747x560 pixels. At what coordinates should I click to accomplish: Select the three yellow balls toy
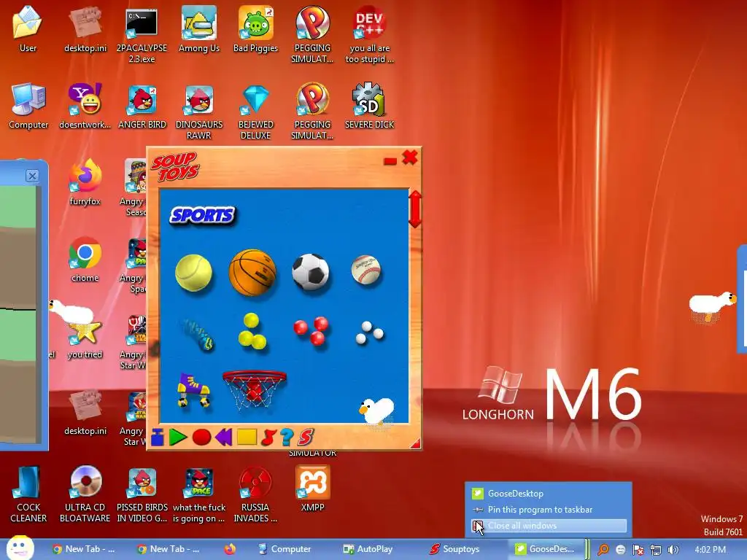(252, 331)
